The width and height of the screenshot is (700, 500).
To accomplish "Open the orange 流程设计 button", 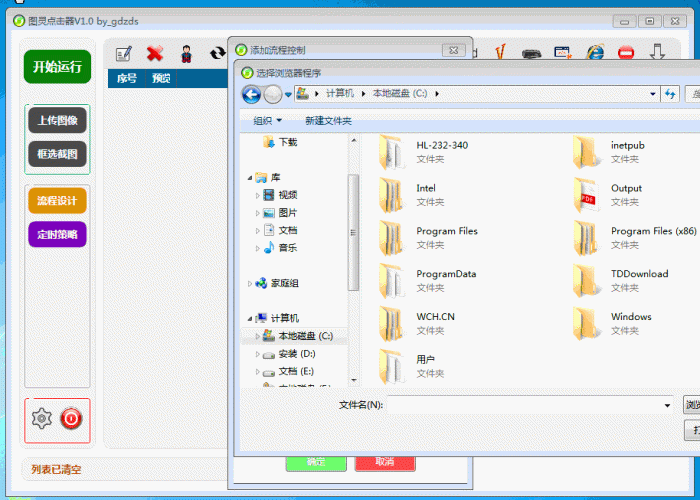I will pyautogui.click(x=58, y=201).
